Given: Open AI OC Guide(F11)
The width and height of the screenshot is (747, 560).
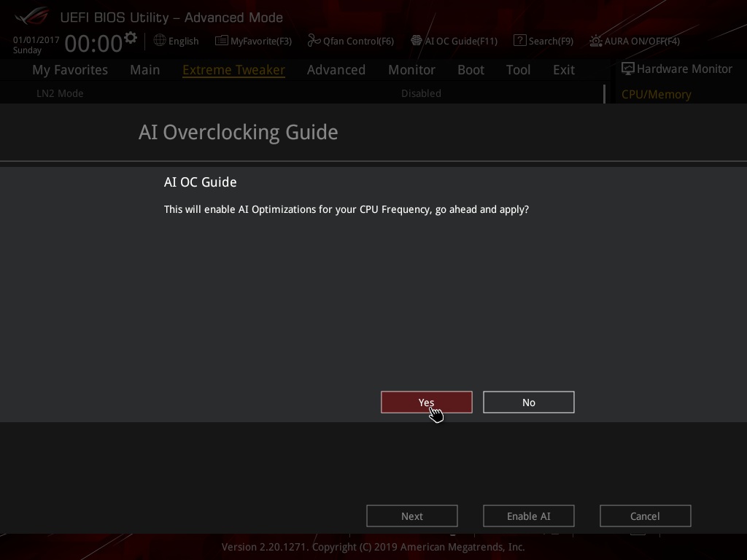Looking at the screenshot, I should [461, 42].
